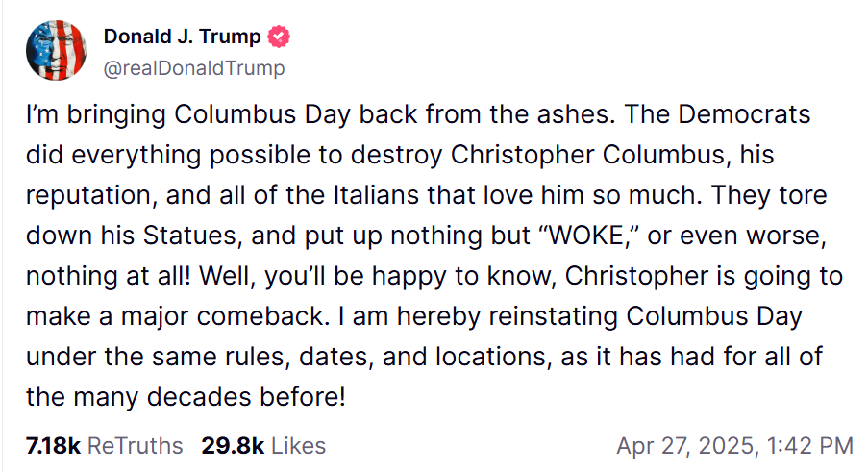Click the red verified checkmark badge

point(279,37)
